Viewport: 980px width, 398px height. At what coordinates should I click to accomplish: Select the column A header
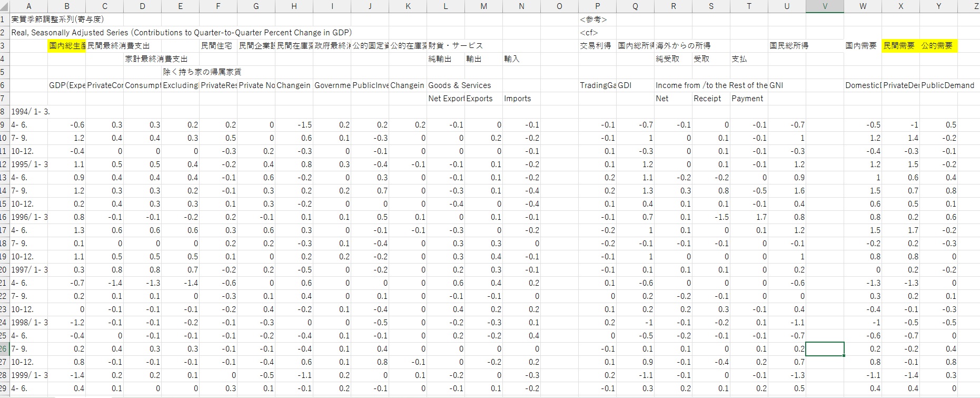[x=28, y=6]
